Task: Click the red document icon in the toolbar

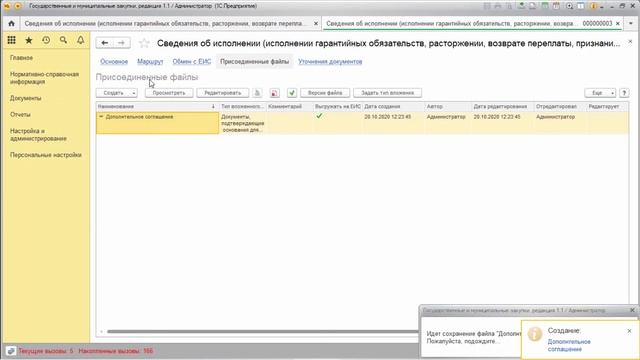Action: [274, 93]
